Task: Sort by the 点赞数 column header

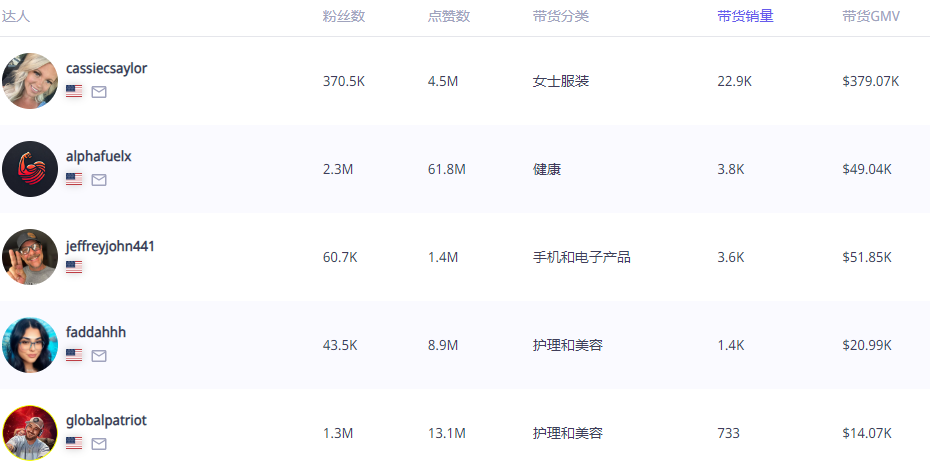Action: tap(448, 16)
